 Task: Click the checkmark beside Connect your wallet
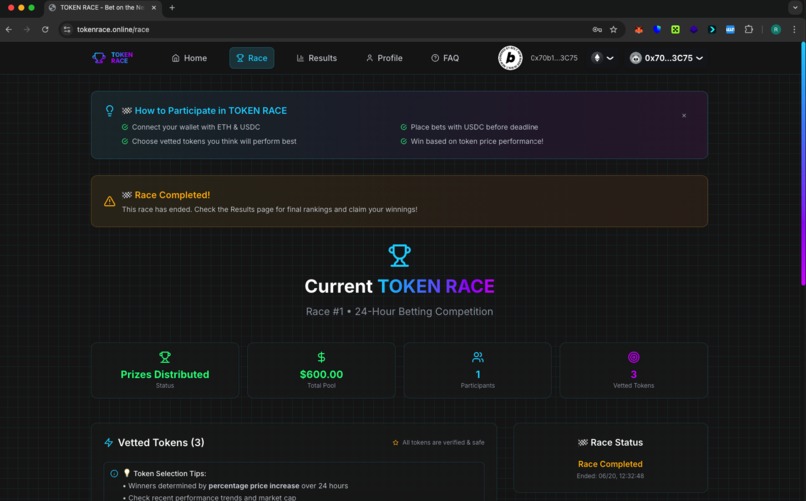[125, 127]
